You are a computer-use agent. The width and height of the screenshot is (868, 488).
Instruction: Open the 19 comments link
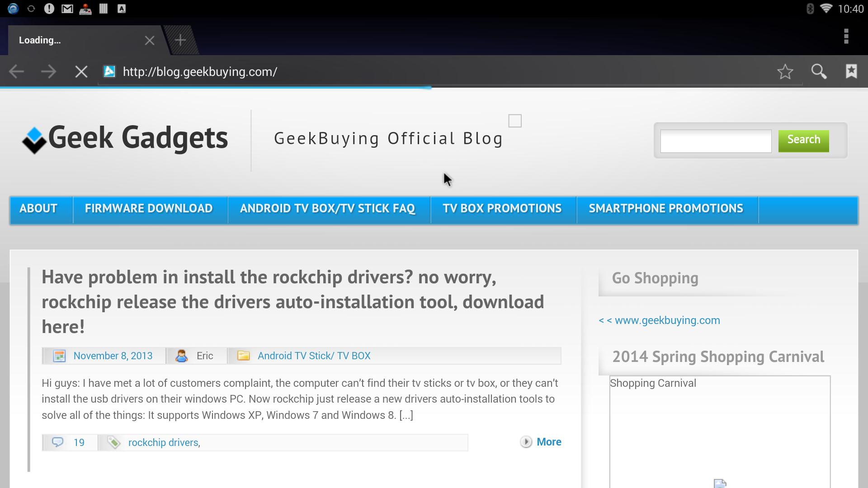pyautogui.click(x=79, y=443)
